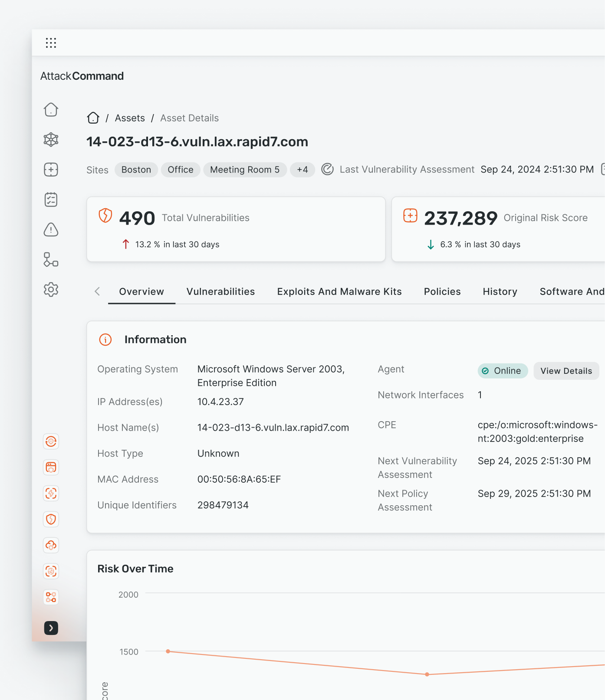
Task: Click the CPE value cpe:/o:microsoft:windows-nt
Action: tap(538, 432)
